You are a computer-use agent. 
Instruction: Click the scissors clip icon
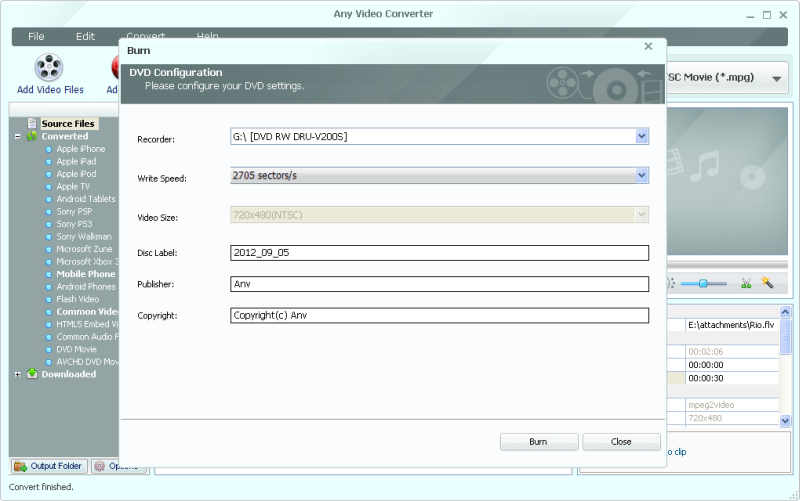[x=746, y=283]
